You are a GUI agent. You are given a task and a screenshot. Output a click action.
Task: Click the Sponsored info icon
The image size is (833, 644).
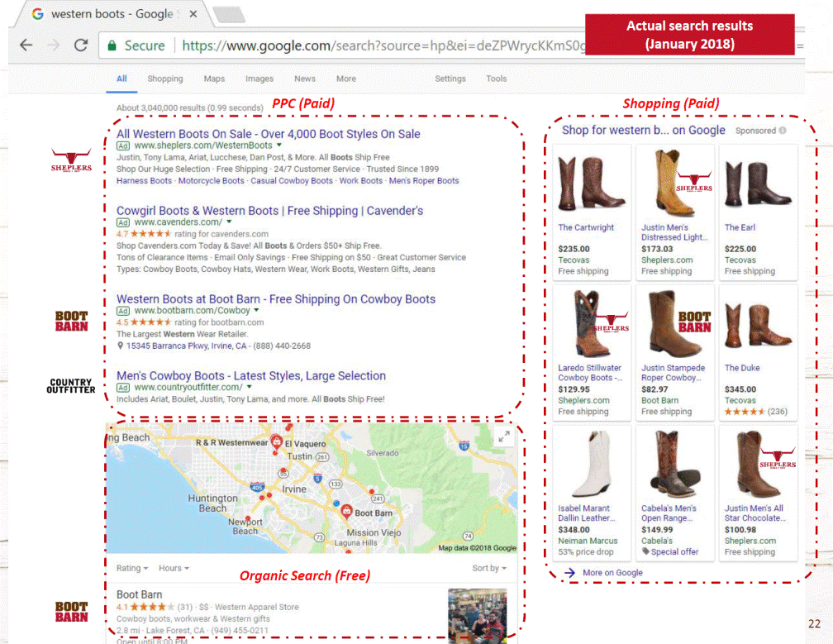782,131
